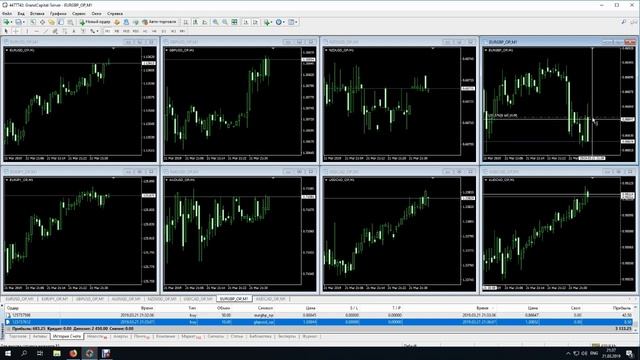Select the Text Label tool
The height and width of the screenshot is (360, 640).
pyautogui.click(x=83, y=31)
